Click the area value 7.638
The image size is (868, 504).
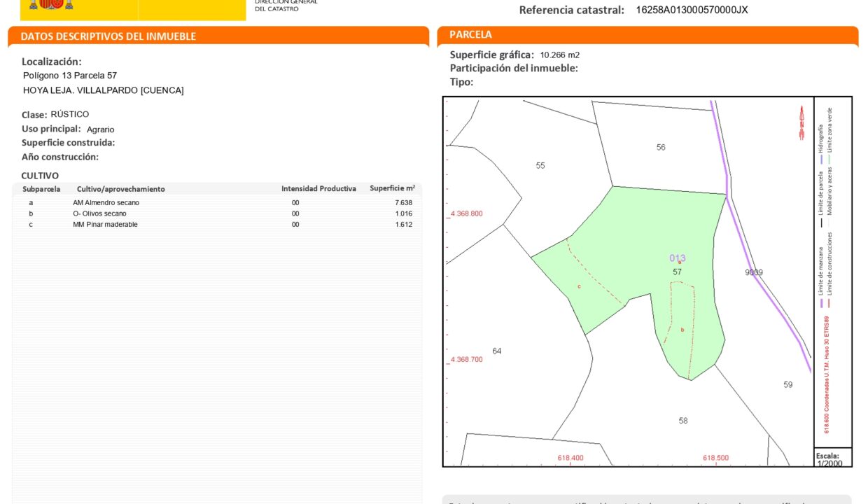tap(404, 202)
